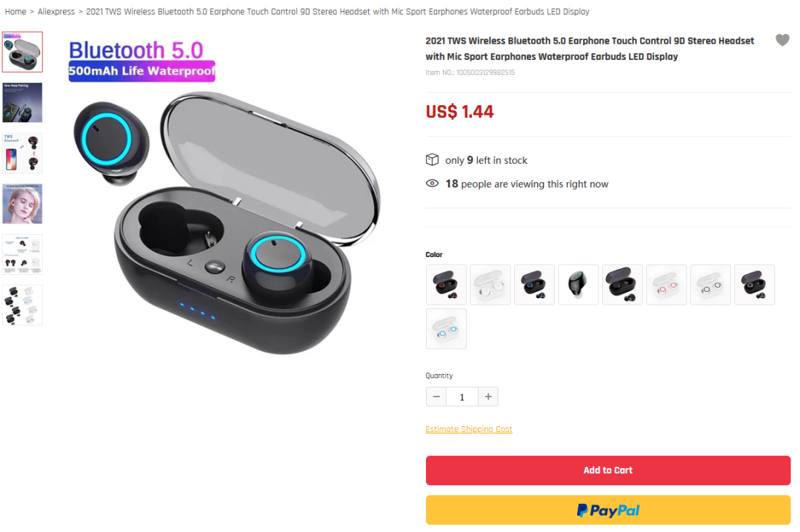The height and width of the screenshot is (532, 800).
Task: Open Aliexpress breadcrumb link
Action: point(56,11)
